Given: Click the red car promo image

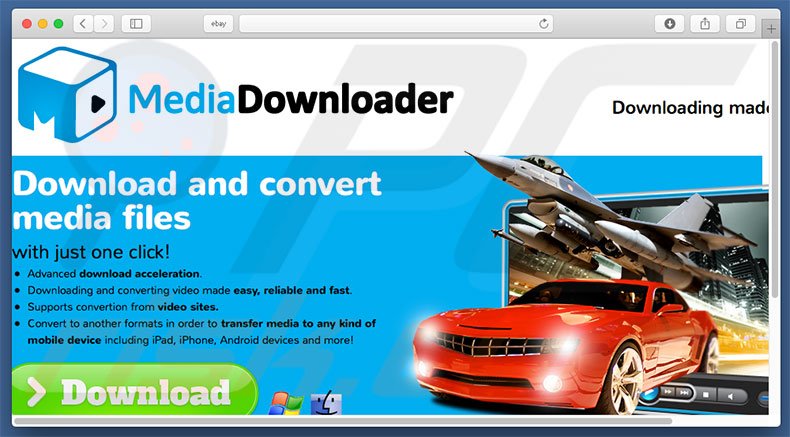Looking at the screenshot, I should (x=564, y=348).
